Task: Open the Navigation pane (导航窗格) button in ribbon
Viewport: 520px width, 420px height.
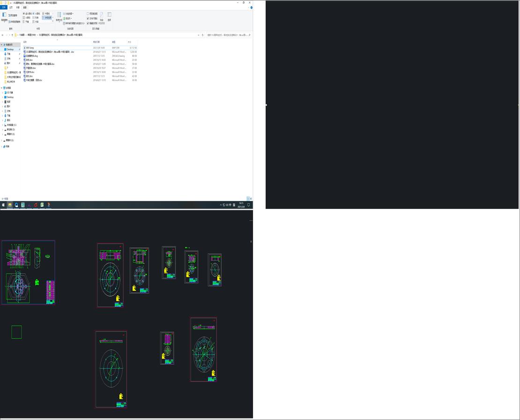Action: [x=4, y=17]
